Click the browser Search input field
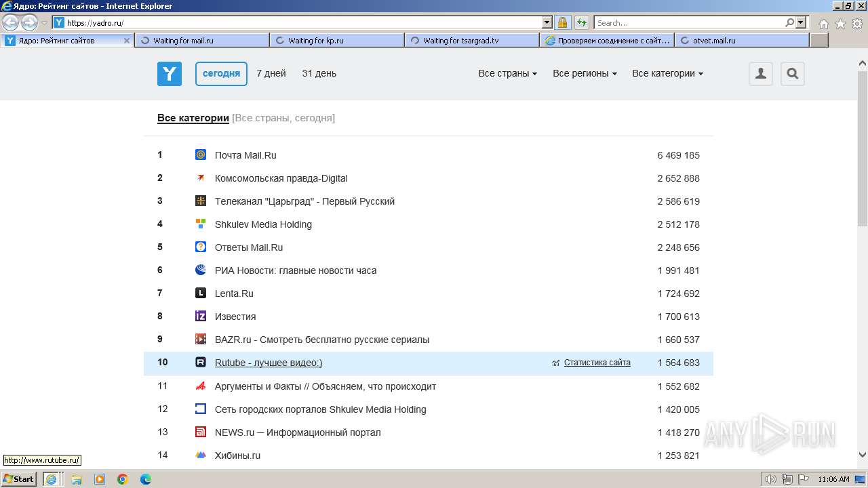 (689, 22)
